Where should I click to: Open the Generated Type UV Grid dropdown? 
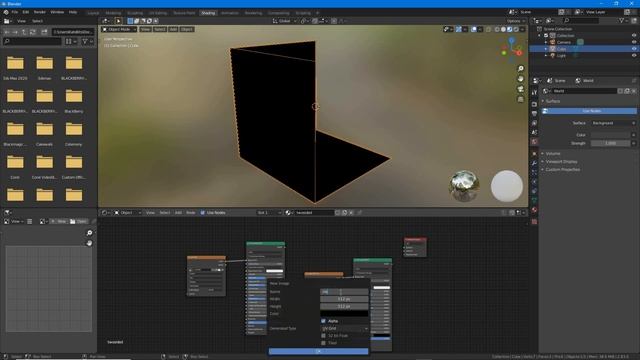pyautogui.click(x=344, y=329)
